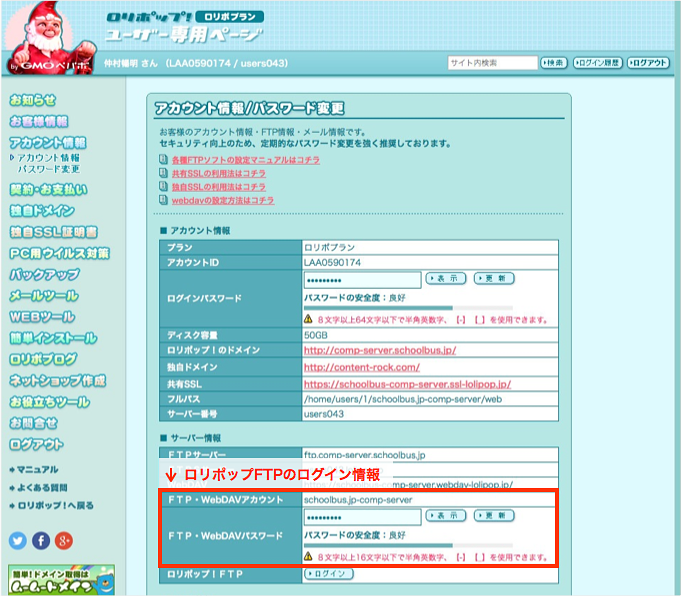Open お役立ちツール in the sidebar
Viewport: 681px width, 596px height.
50,402
